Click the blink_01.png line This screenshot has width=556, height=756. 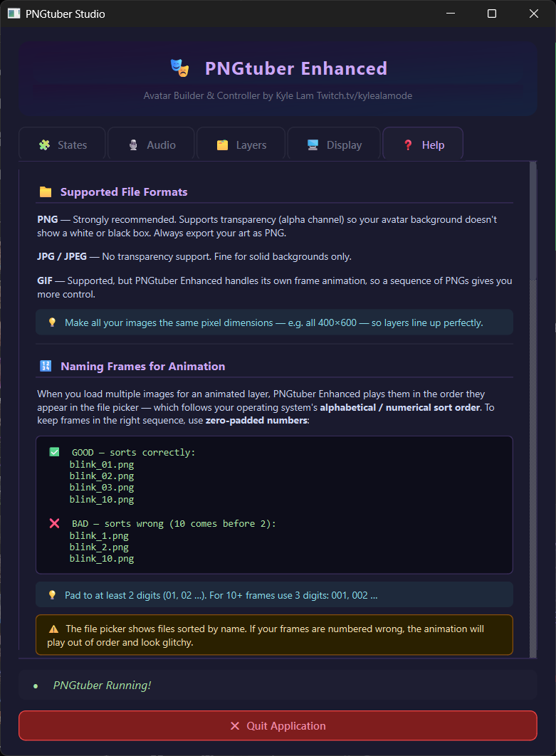102,464
